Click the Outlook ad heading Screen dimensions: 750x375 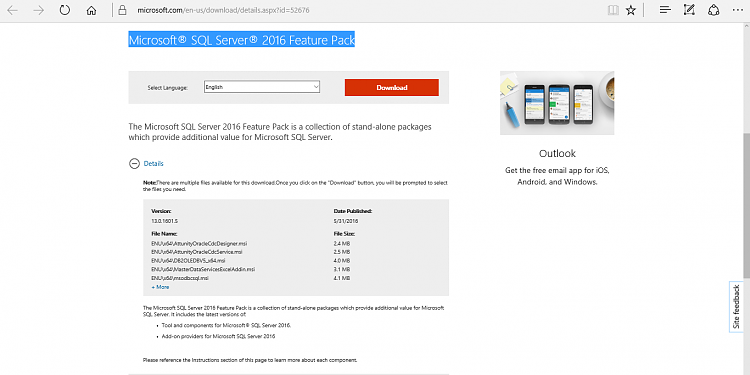click(557, 154)
